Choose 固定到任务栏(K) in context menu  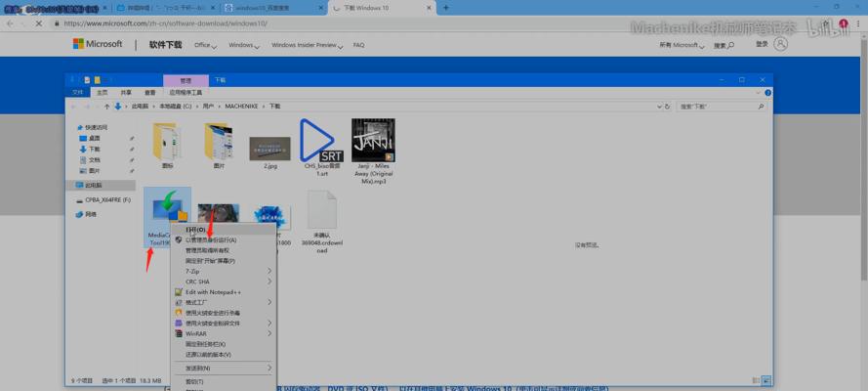[223, 344]
